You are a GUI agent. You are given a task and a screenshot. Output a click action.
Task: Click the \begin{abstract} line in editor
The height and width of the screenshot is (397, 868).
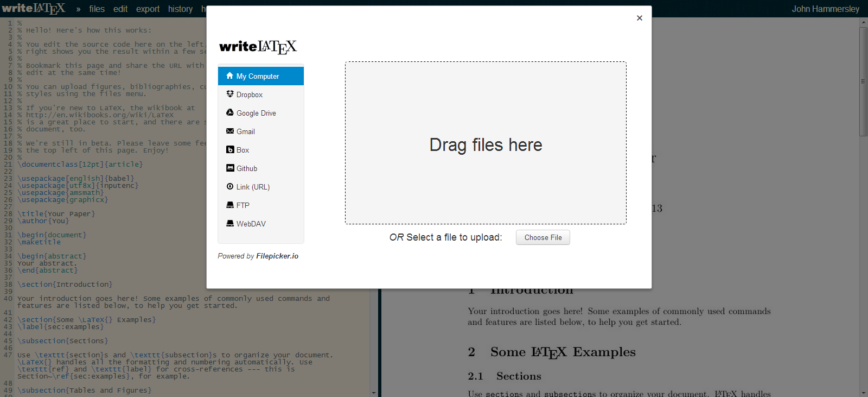(52, 256)
